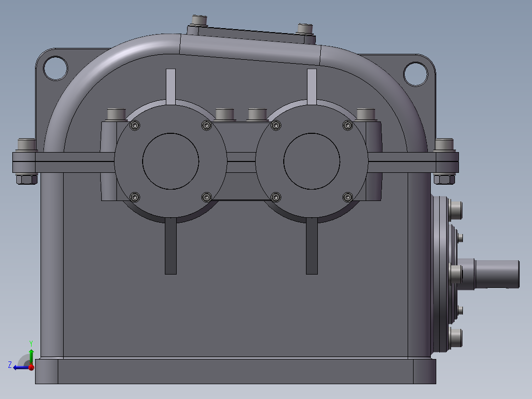532x399 pixels.
Task: Select the top-left mounting hole on housing
Action: (x=55, y=68)
